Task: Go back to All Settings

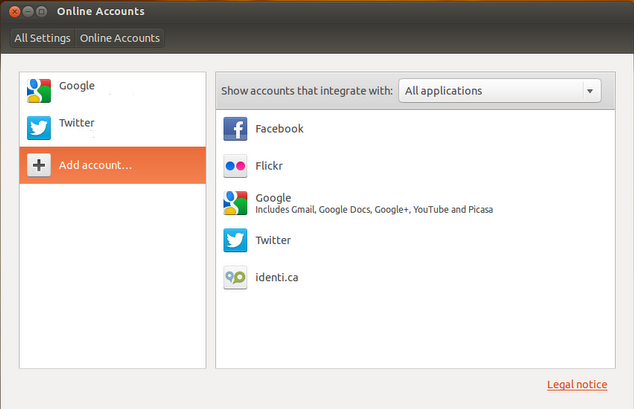Action: point(42,38)
